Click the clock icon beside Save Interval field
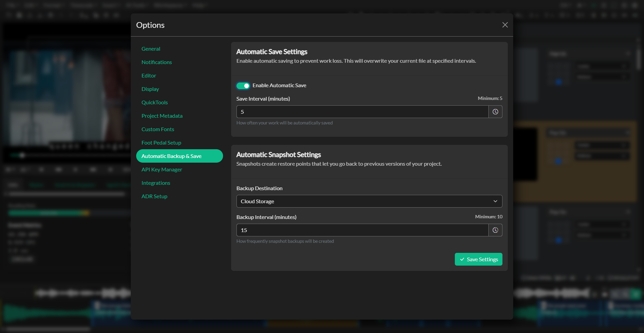The image size is (644, 333). point(495,112)
